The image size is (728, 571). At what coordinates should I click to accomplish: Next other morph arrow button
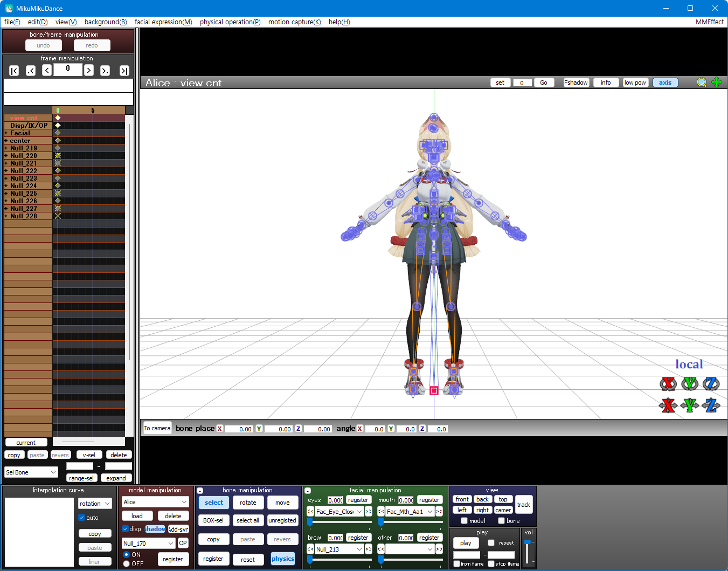pos(439,549)
